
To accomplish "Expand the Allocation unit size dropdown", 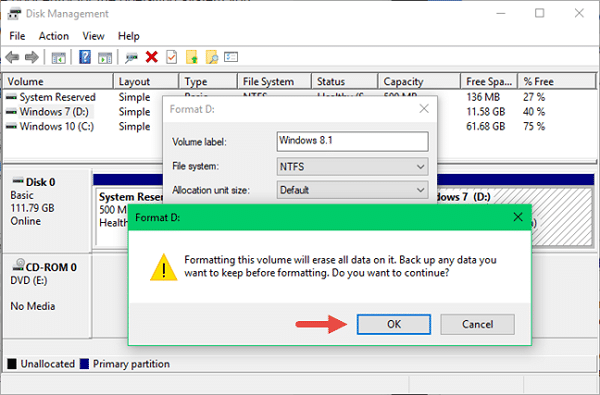I will click(352, 190).
